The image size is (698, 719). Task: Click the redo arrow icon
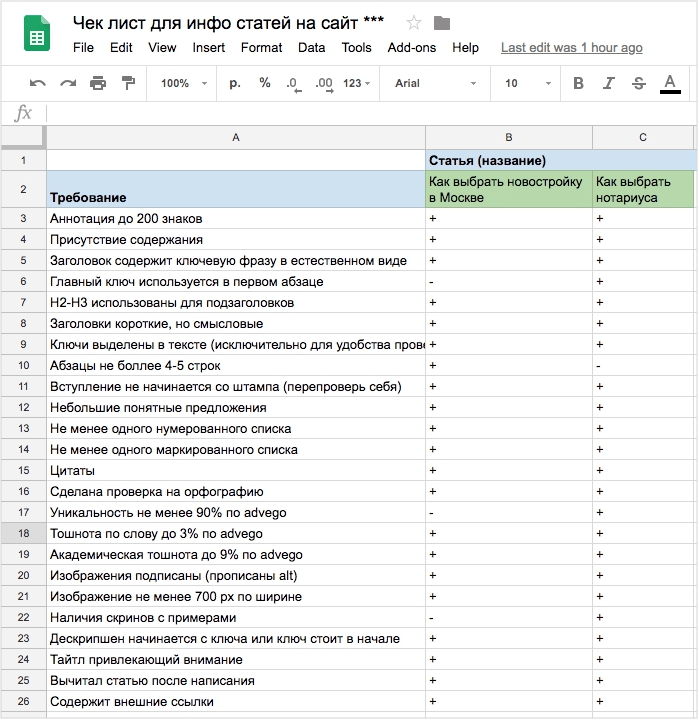(68, 83)
